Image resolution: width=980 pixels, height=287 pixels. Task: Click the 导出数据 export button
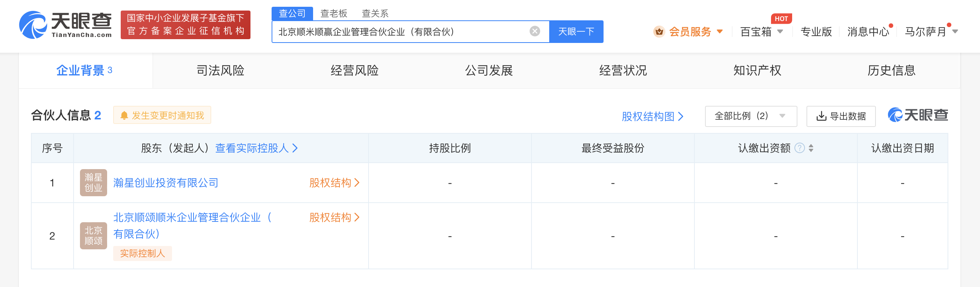click(x=841, y=116)
